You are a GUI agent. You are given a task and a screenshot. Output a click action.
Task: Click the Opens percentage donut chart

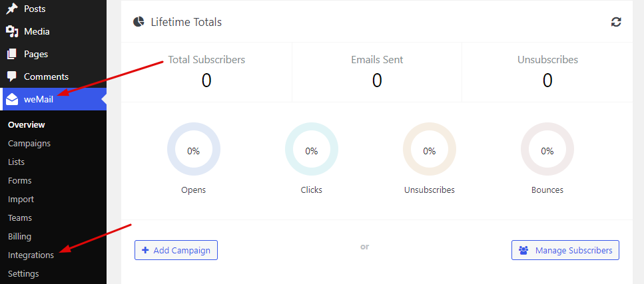pyautogui.click(x=193, y=149)
